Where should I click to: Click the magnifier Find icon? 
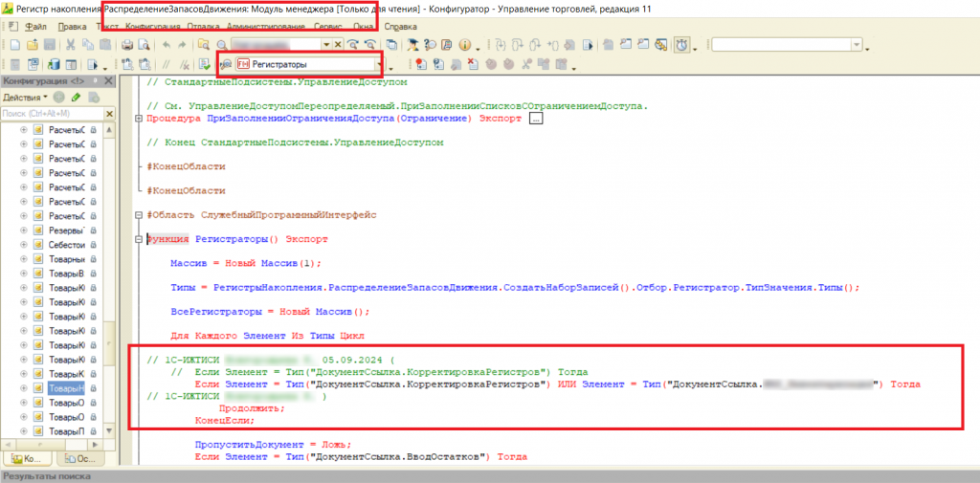point(221,44)
